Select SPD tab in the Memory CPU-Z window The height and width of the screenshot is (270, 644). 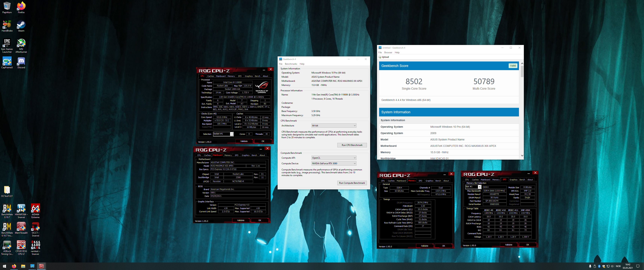pyautogui.click(x=420, y=181)
